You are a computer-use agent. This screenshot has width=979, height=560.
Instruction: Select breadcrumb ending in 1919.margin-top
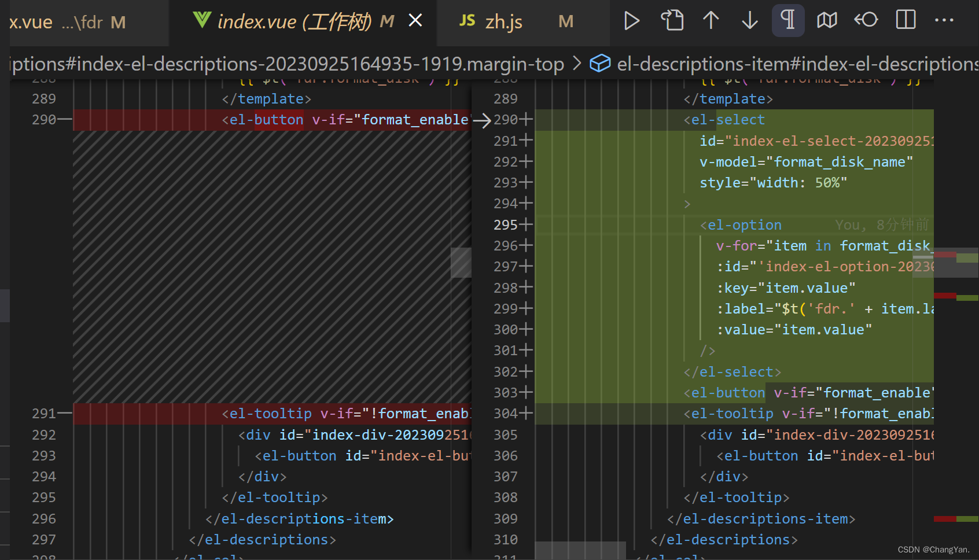[x=287, y=64]
